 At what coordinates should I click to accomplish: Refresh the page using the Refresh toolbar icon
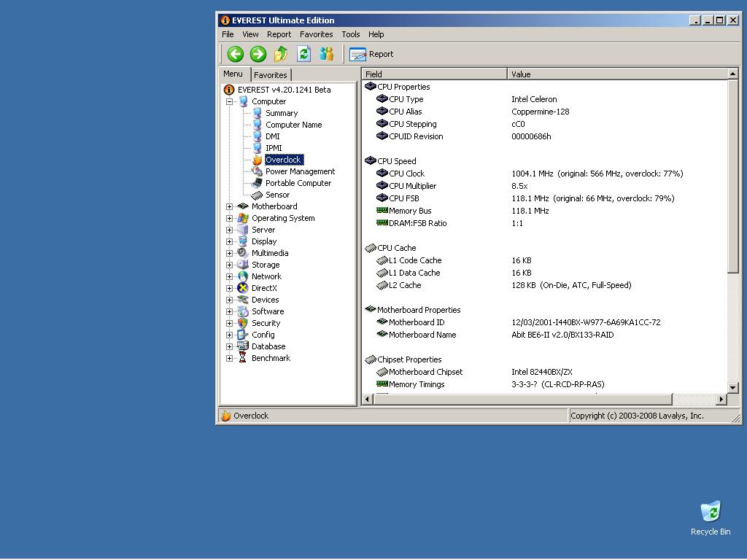coord(303,54)
